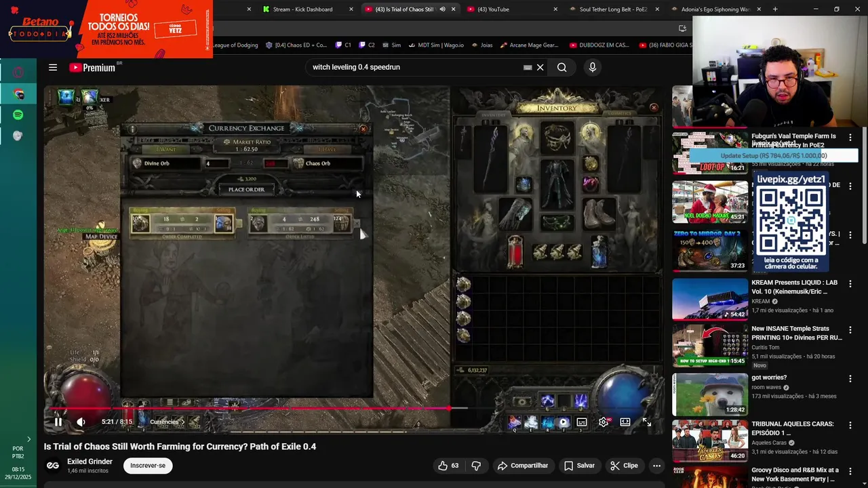Screen dimensions: 868x488
Task: Create a clip with Clipe button
Action: click(x=624, y=466)
